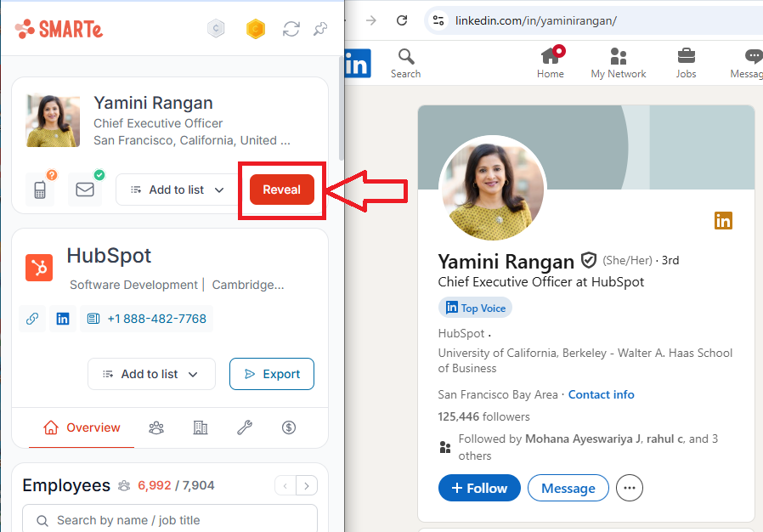Image resolution: width=763 pixels, height=532 pixels.
Task: Click the 6,992 employees count
Action: pyautogui.click(x=155, y=485)
